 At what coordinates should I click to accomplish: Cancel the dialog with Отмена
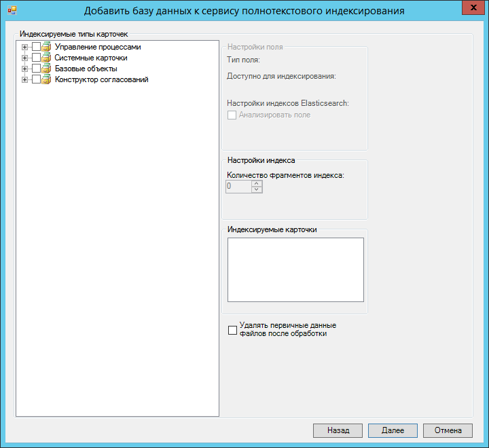click(x=447, y=430)
